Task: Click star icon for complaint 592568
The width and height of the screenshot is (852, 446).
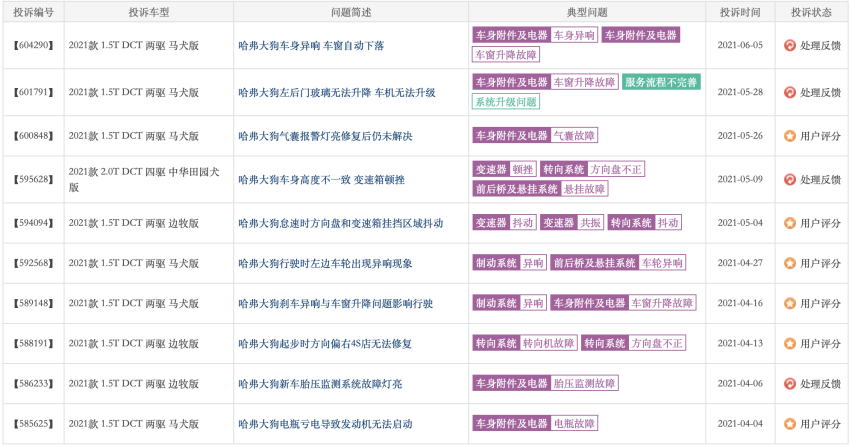Action: pos(790,263)
